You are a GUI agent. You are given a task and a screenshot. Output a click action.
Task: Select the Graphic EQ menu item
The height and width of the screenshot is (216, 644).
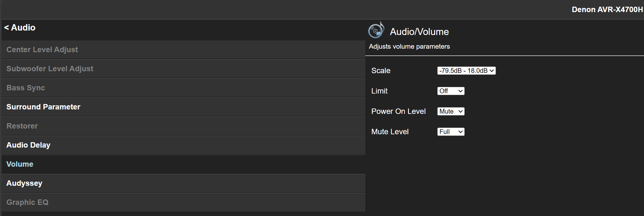coord(27,202)
